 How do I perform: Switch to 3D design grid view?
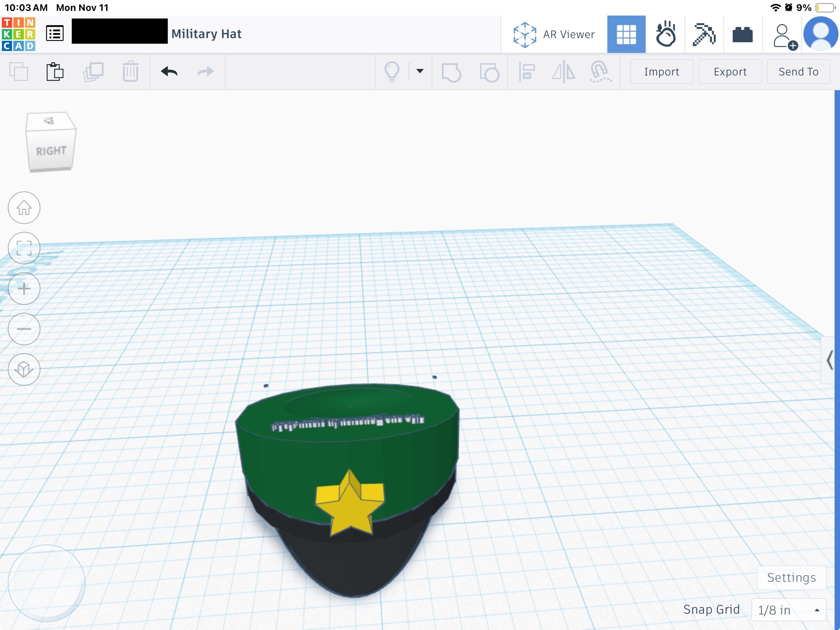[626, 34]
